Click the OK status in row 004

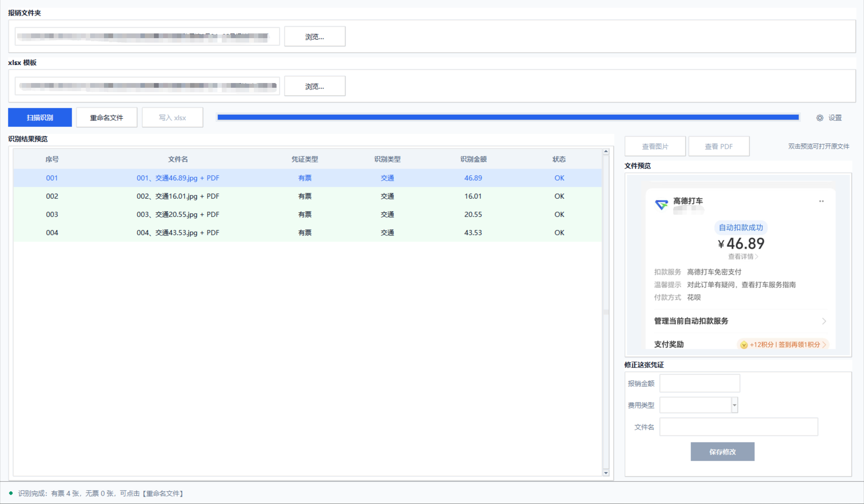click(559, 233)
